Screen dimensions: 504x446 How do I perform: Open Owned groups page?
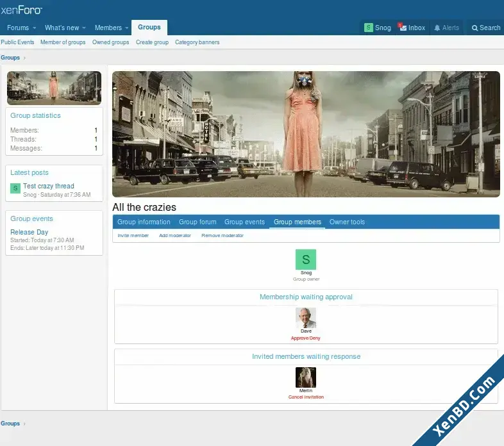[110, 42]
